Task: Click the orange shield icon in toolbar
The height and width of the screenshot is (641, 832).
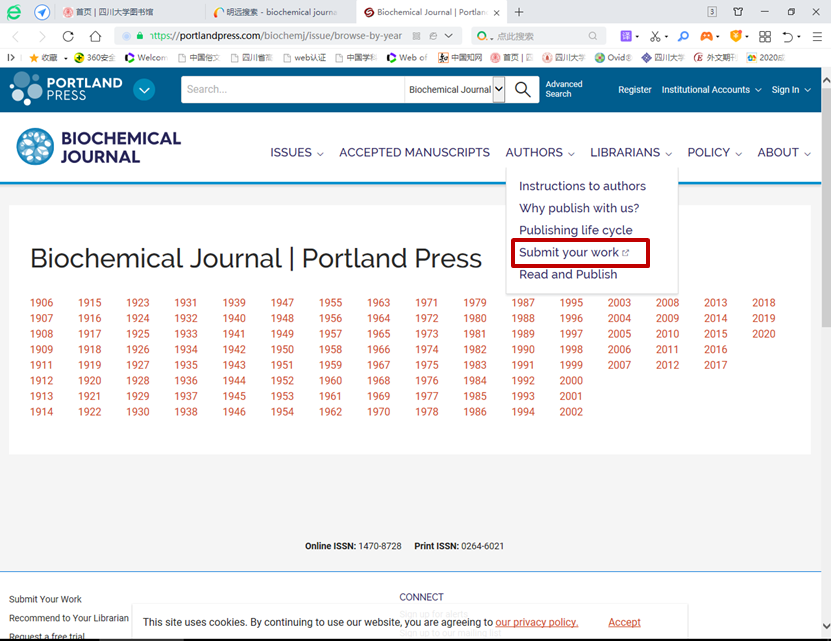Action: [x=735, y=36]
